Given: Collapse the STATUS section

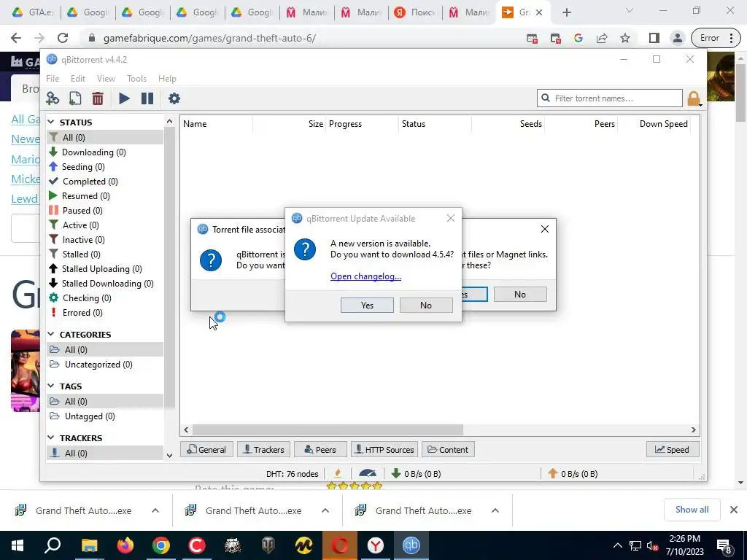Looking at the screenshot, I should [x=52, y=122].
